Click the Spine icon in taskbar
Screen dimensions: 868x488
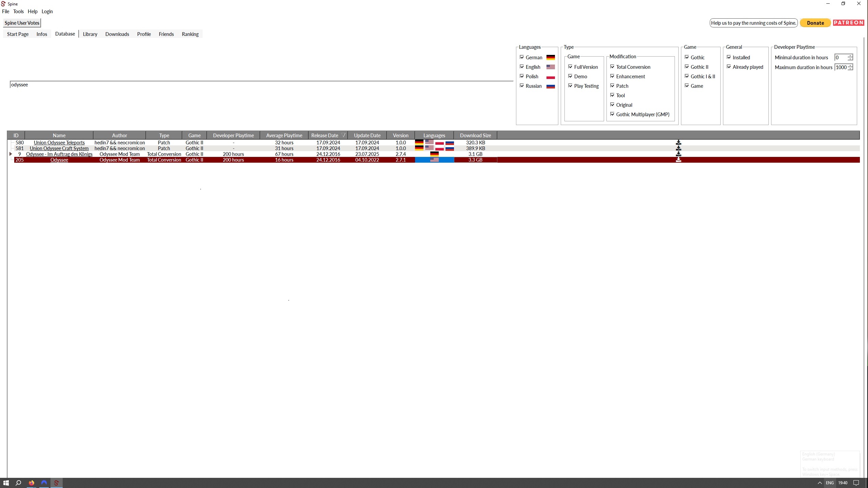click(x=57, y=483)
